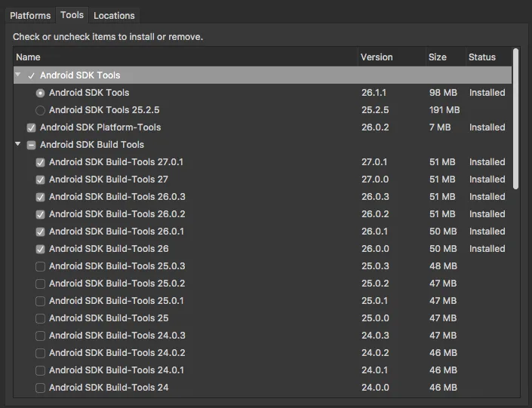This screenshot has height=408, width=532.
Task: Check Build-Tools 24 checkbox
Action: pyautogui.click(x=41, y=388)
